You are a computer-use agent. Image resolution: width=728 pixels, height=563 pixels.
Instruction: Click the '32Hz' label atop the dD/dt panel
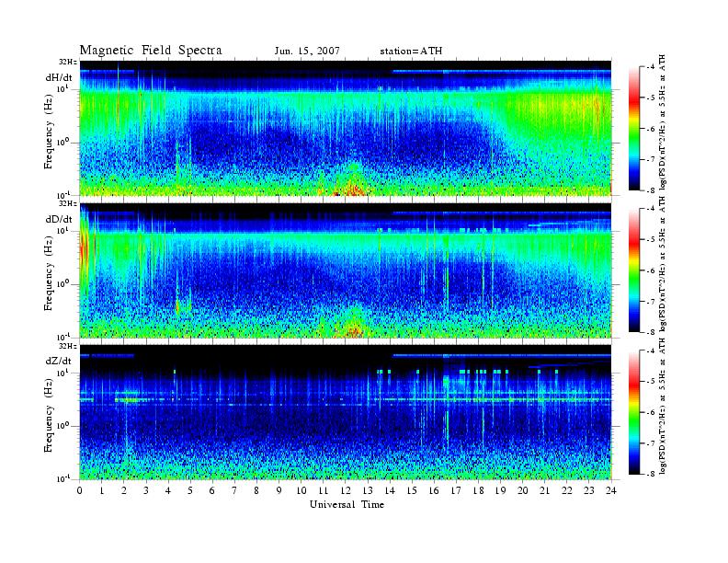click(x=68, y=203)
